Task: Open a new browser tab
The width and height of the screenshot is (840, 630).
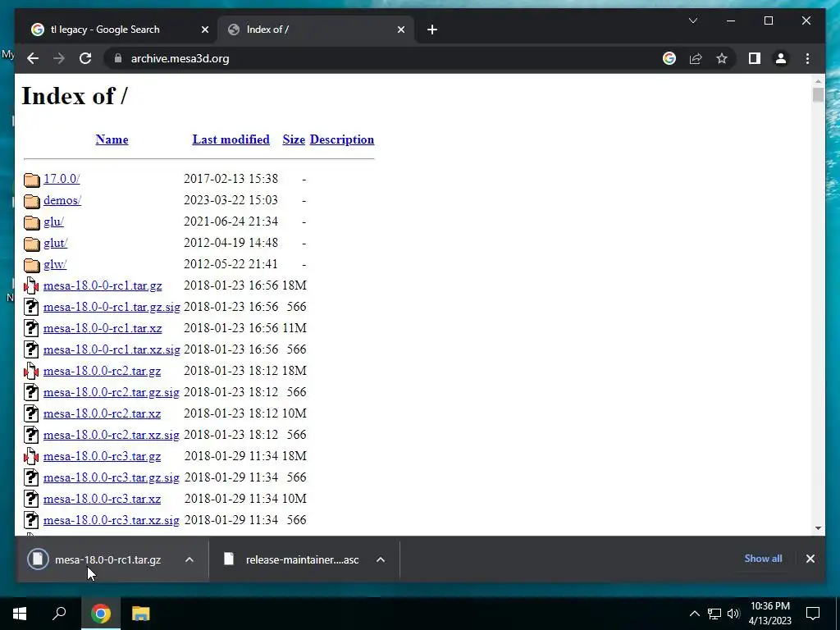Action: 432,30
